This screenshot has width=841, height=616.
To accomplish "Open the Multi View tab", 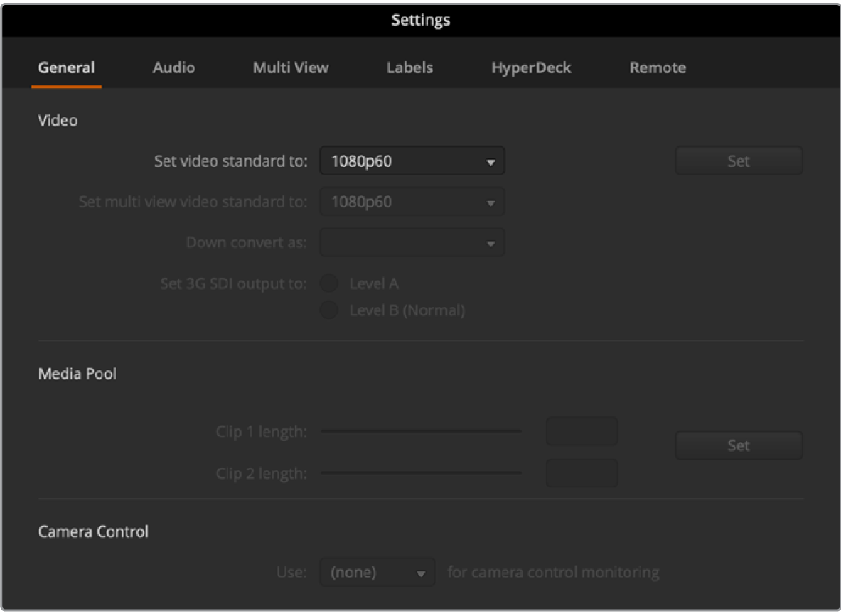I will (291, 68).
